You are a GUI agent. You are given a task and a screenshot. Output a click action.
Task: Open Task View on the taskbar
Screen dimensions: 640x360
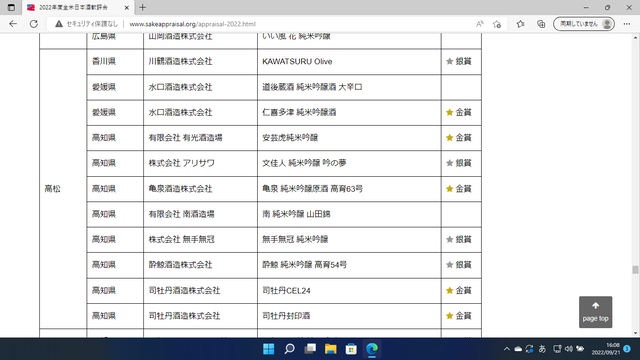point(310,349)
